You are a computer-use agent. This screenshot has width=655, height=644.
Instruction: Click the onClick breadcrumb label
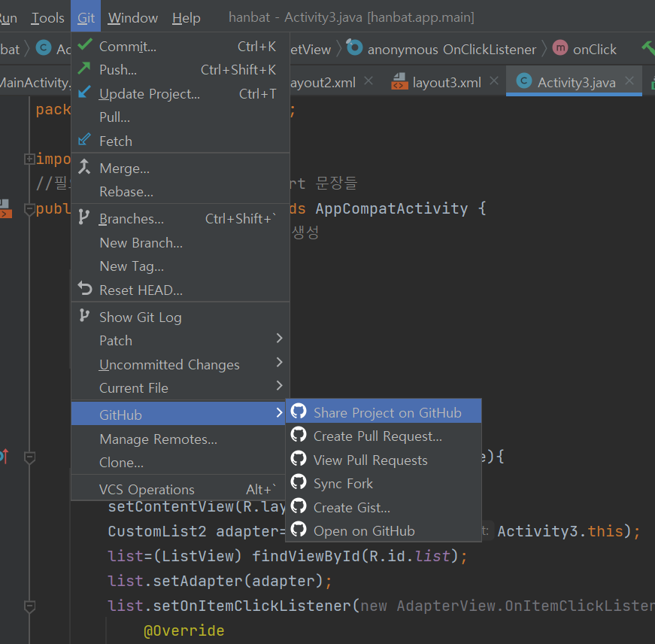[594, 50]
